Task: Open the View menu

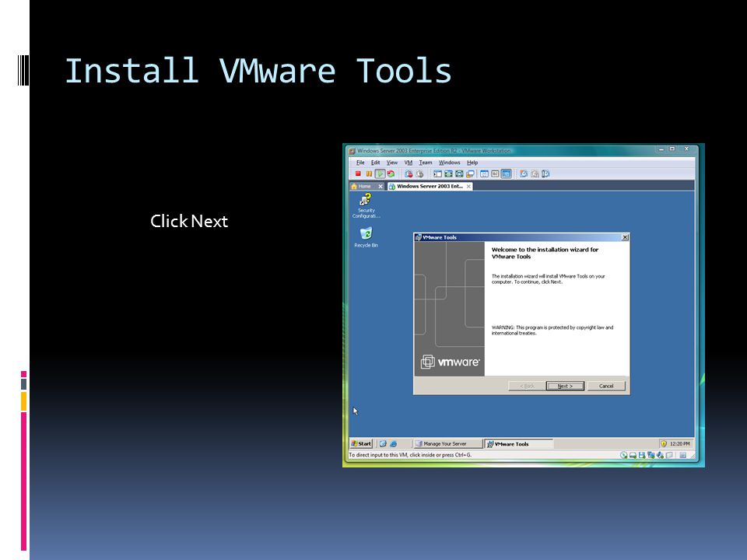Action: pos(391,163)
